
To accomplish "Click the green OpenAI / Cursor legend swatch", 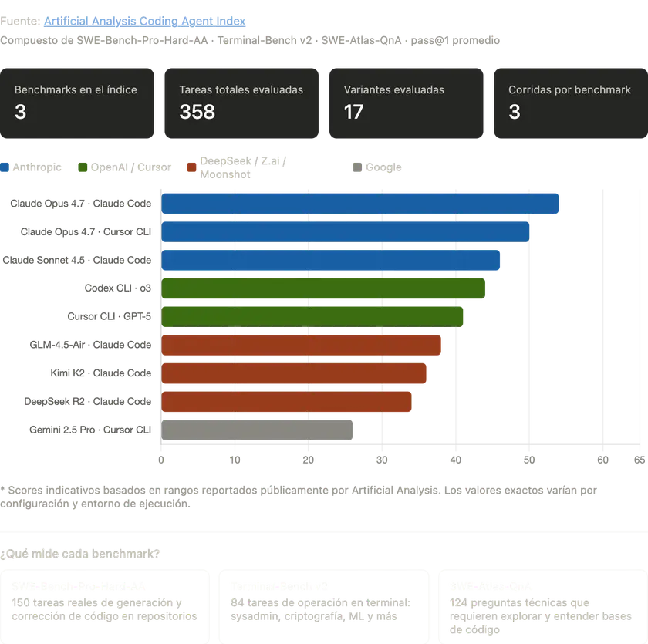I will tap(83, 167).
